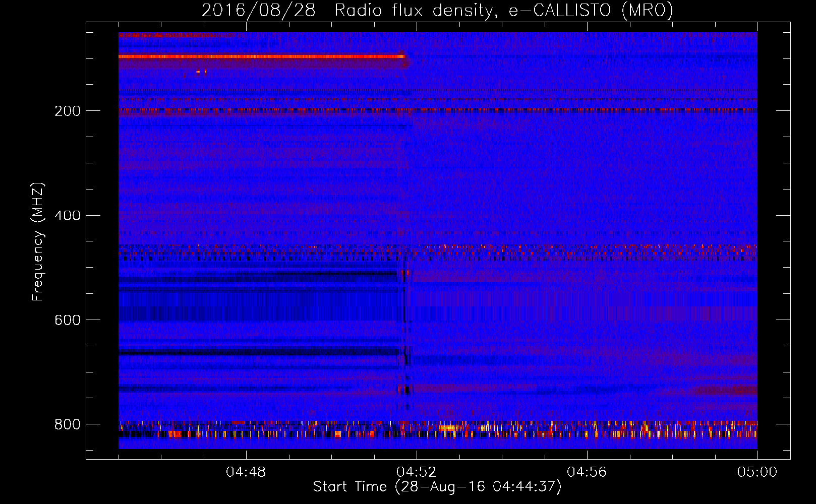
Task: Click the 400 frequency tick label
Action: click(67, 216)
